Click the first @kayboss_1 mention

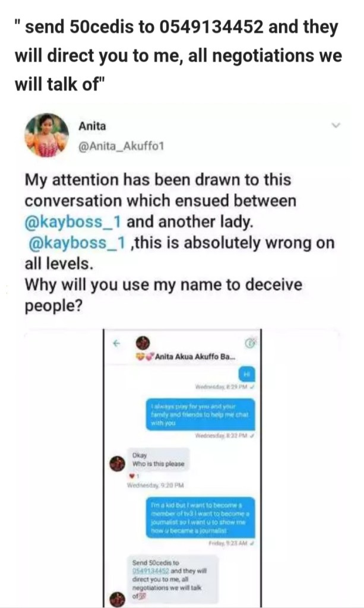pos(73,222)
